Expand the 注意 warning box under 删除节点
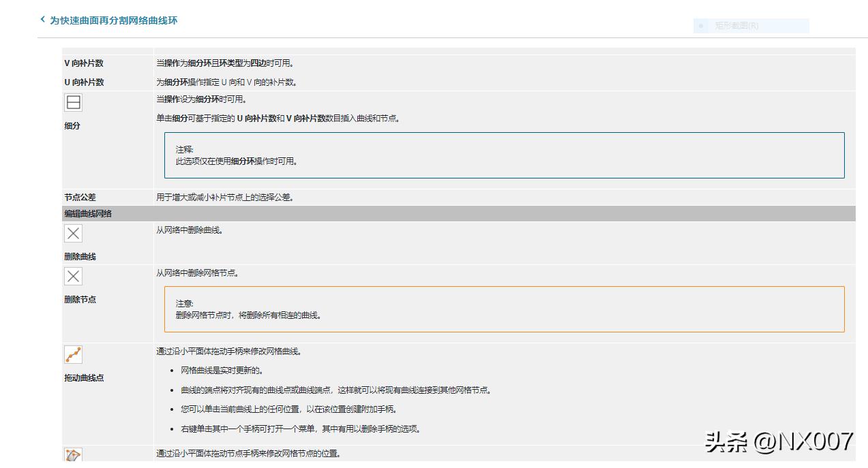 coord(505,309)
